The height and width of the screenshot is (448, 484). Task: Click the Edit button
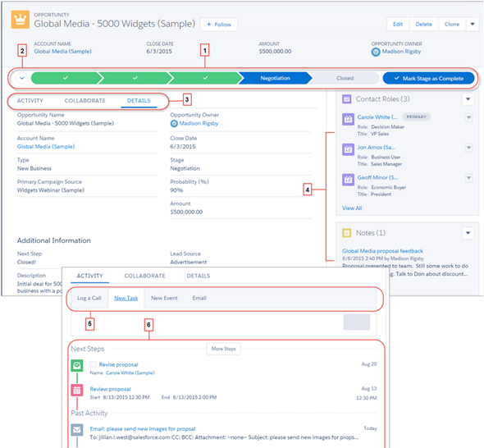coord(398,24)
